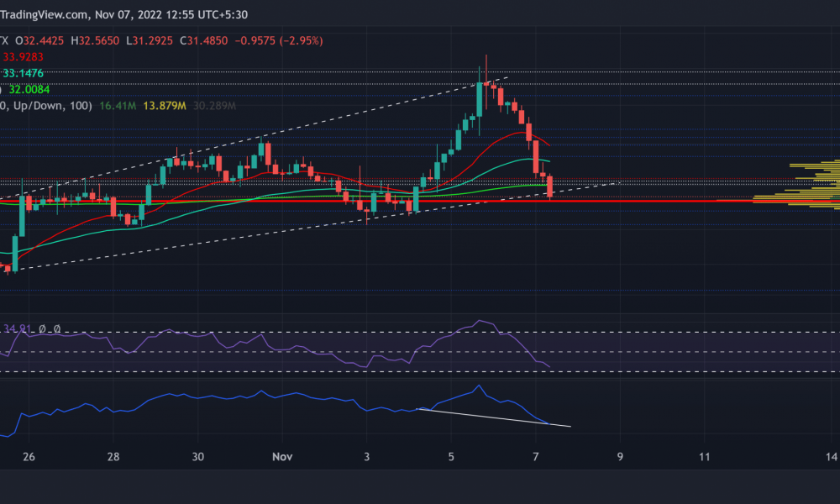Click the yellow volume value 13.879M
Image resolution: width=840 pixels, height=504 pixels.
165,106
